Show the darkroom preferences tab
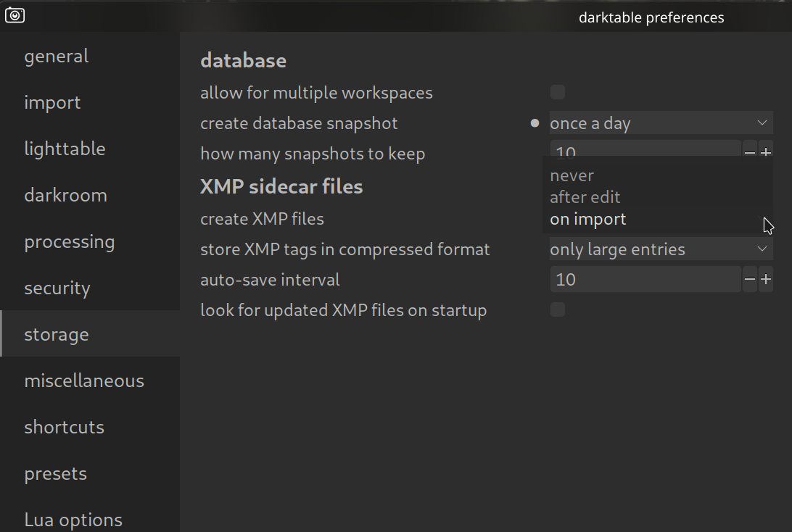Image resolution: width=792 pixels, height=532 pixels. pos(65,196)
